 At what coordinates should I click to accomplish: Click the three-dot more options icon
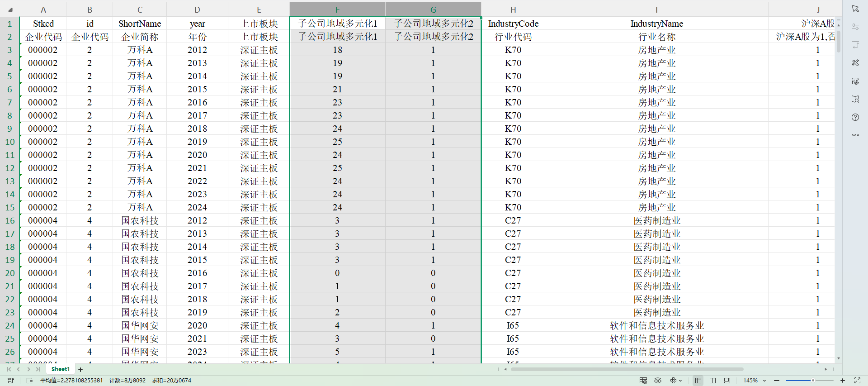[x=855, y=135]
